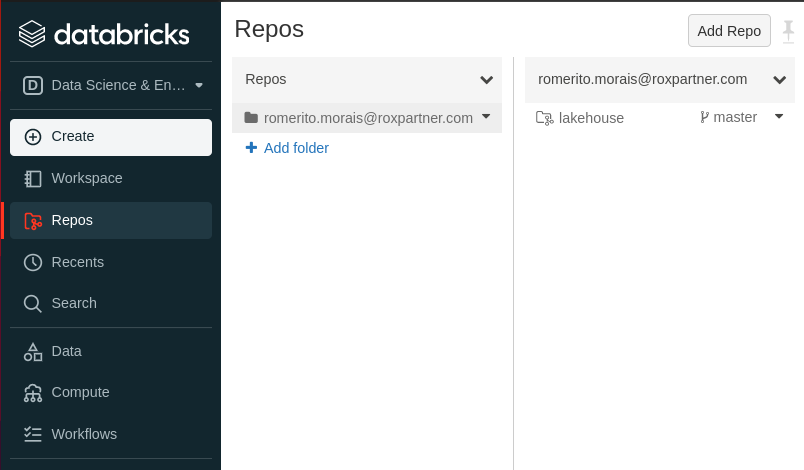Select Repos in the sidebar
The width and height of the screenshot is (804, 470).
click(111, 220)
